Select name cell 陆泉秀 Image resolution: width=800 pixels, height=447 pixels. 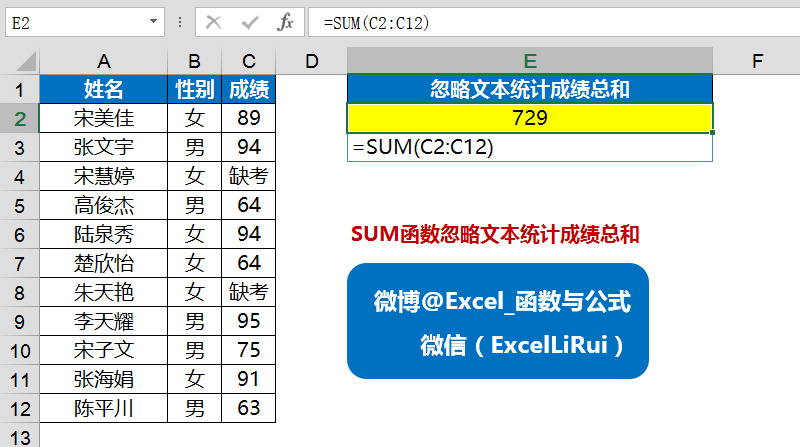pyautogui.click(x=104, y=234)
